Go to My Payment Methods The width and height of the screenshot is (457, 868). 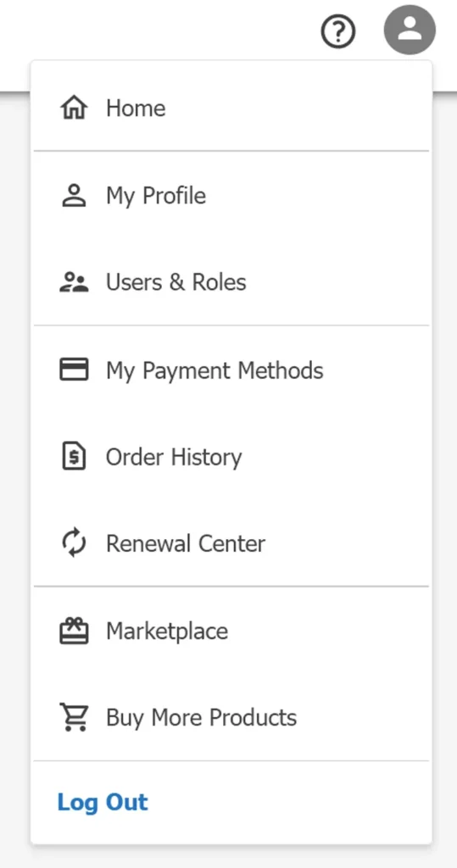pos(231,370)
